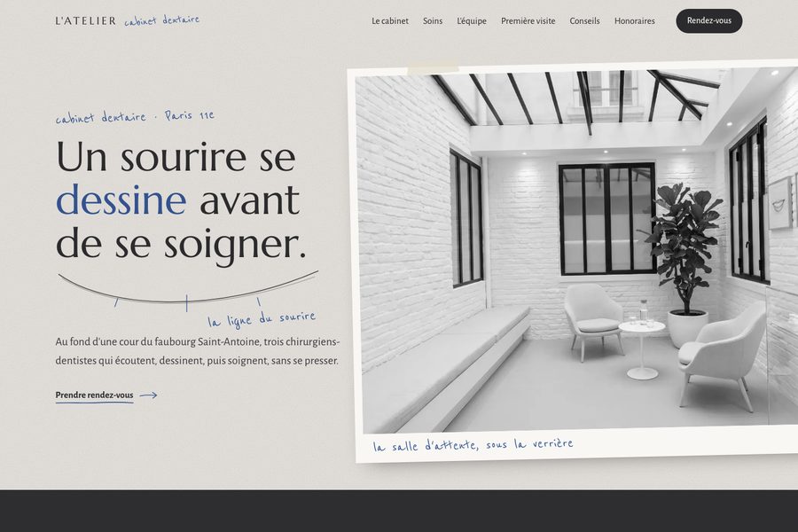The width and height of the screenshot is (798, 532).
Task: Click the arrow icon beside Prendre rendez-vous
Action: 149,395
